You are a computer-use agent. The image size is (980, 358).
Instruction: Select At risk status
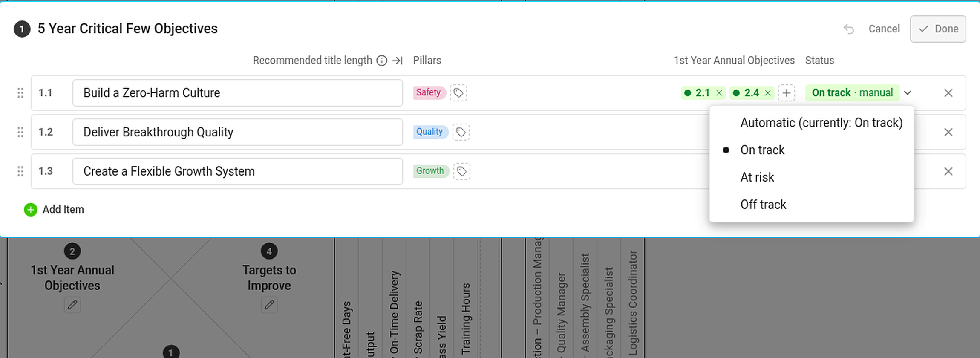coord(812,177)
